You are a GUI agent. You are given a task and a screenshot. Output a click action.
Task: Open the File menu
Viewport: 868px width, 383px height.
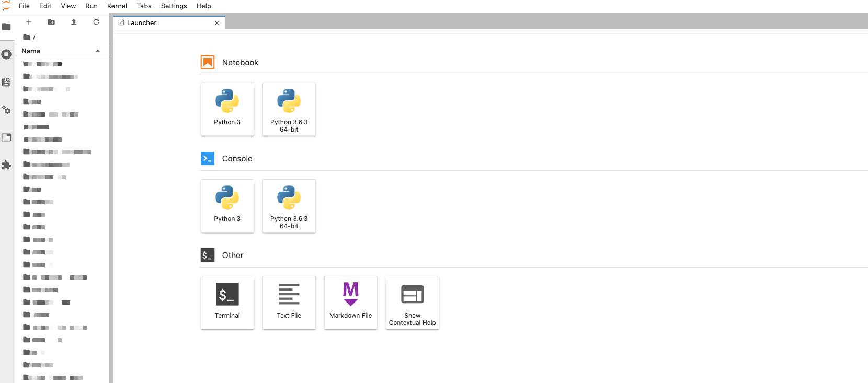pyautogui.click(x=24, y=6)
